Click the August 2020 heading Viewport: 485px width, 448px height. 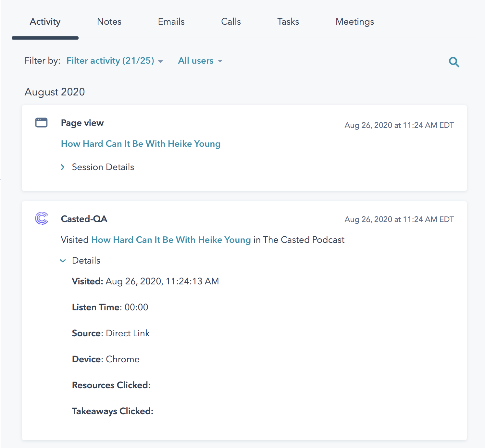55,92
